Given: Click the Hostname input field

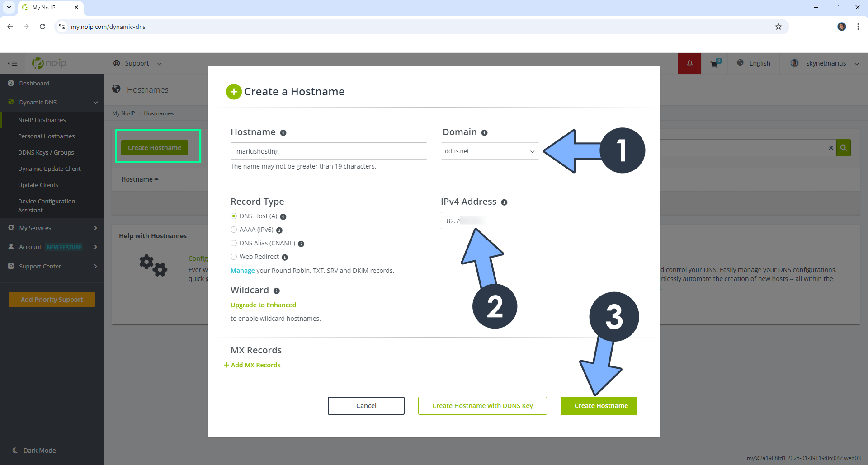Looking at the screenshot, I should [x=329, y=151].
